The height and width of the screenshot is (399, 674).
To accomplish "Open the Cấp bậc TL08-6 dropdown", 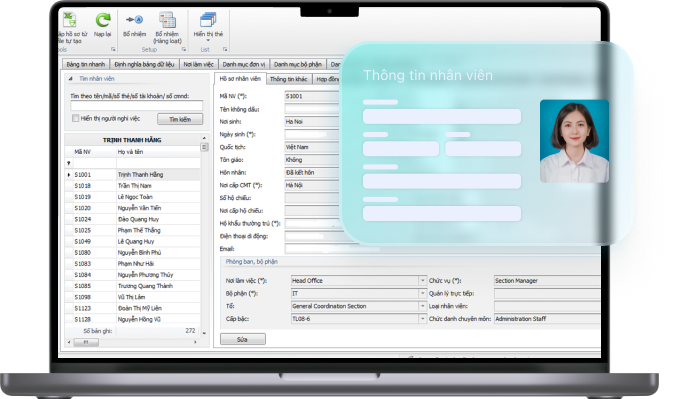I will coord(422,319).
